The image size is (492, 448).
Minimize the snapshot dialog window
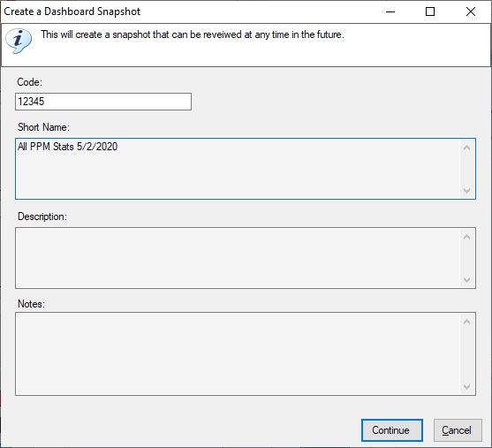[x=390, y=11]
